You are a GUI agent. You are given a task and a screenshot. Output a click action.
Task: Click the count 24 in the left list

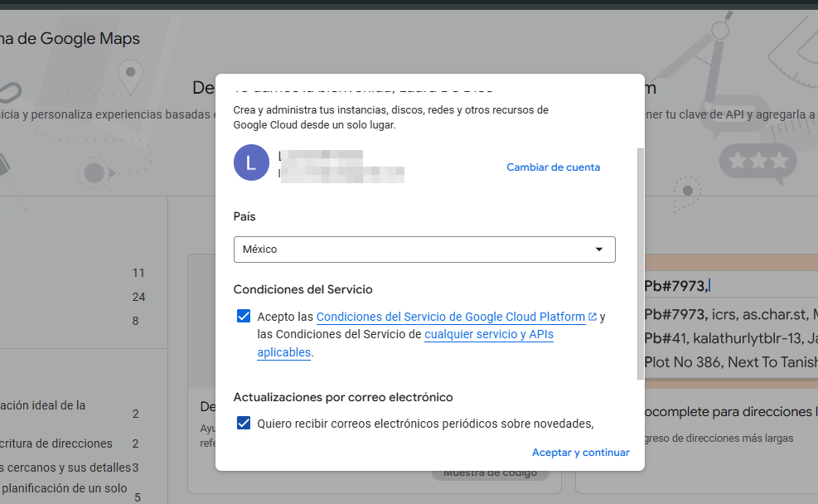[138, 297]
